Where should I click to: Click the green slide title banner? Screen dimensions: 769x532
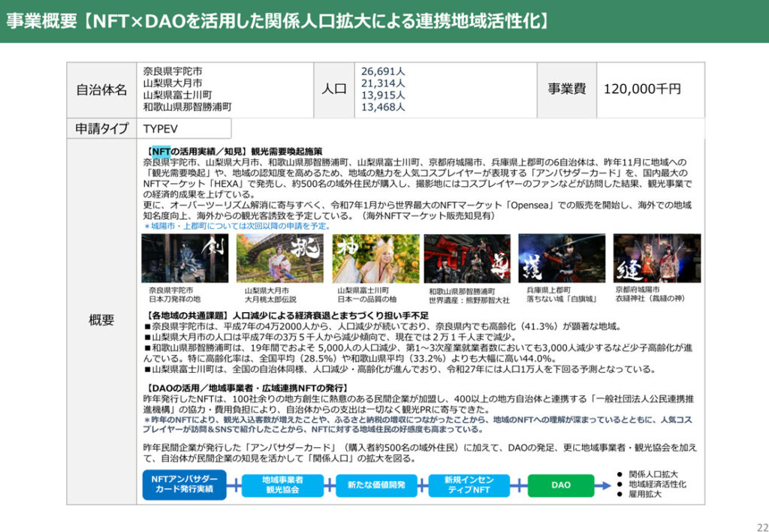coord(384,21)
